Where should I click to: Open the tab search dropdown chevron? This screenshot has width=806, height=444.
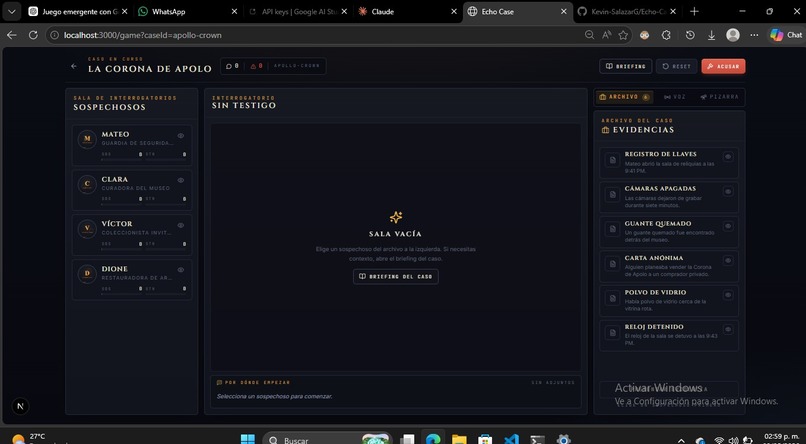click(x=12, y=11)
